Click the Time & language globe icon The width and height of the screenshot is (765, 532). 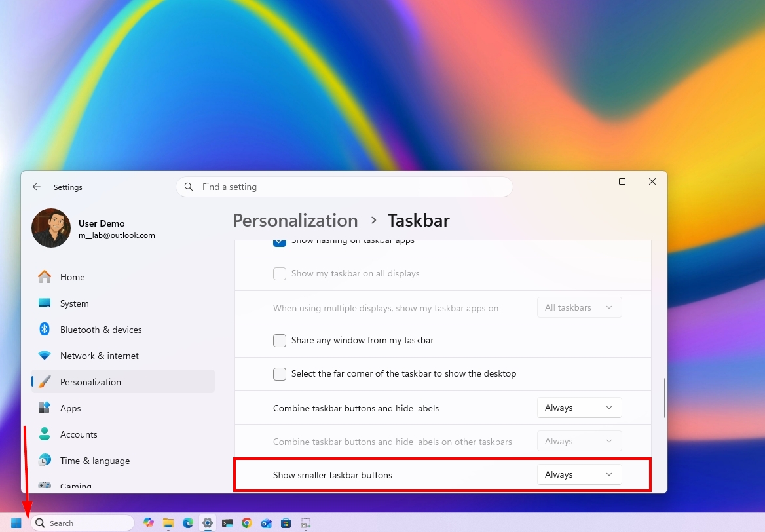45,460
